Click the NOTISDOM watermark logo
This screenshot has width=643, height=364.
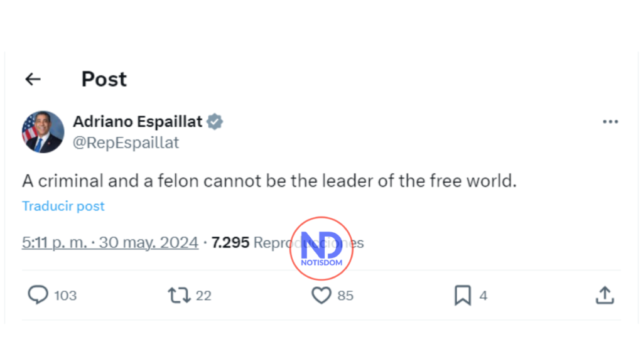click(x=321, y=247)
